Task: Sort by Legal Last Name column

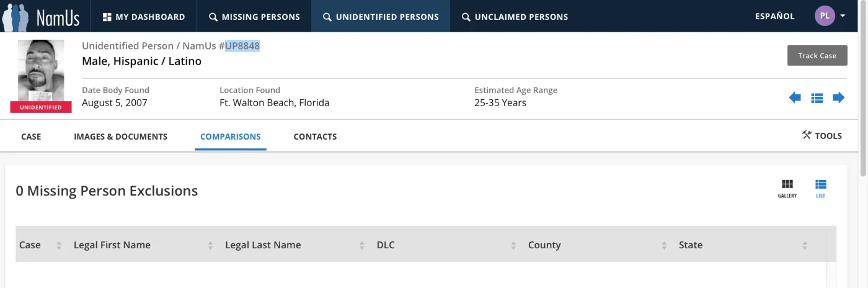Action: click(x=362, y=245)
